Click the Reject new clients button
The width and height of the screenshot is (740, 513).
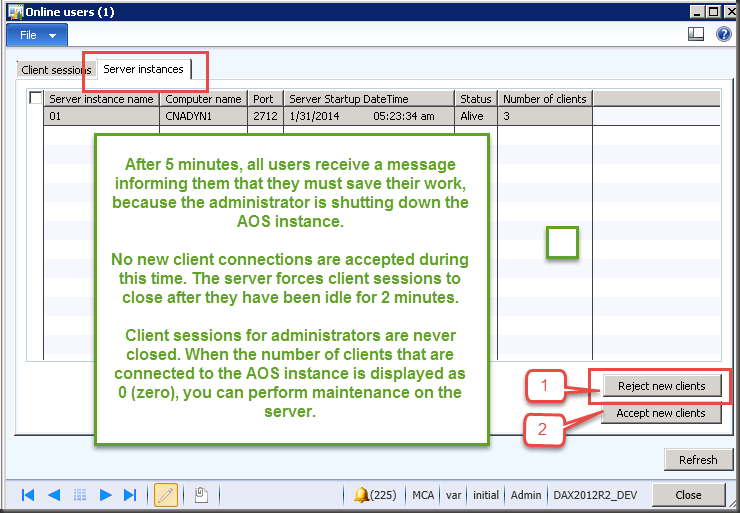661,386
